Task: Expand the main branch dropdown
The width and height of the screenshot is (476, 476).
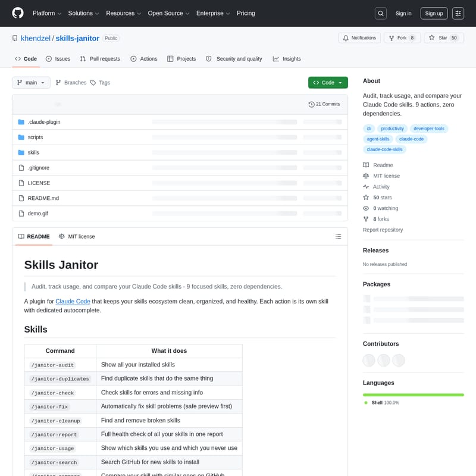Action: pos(32,83)
